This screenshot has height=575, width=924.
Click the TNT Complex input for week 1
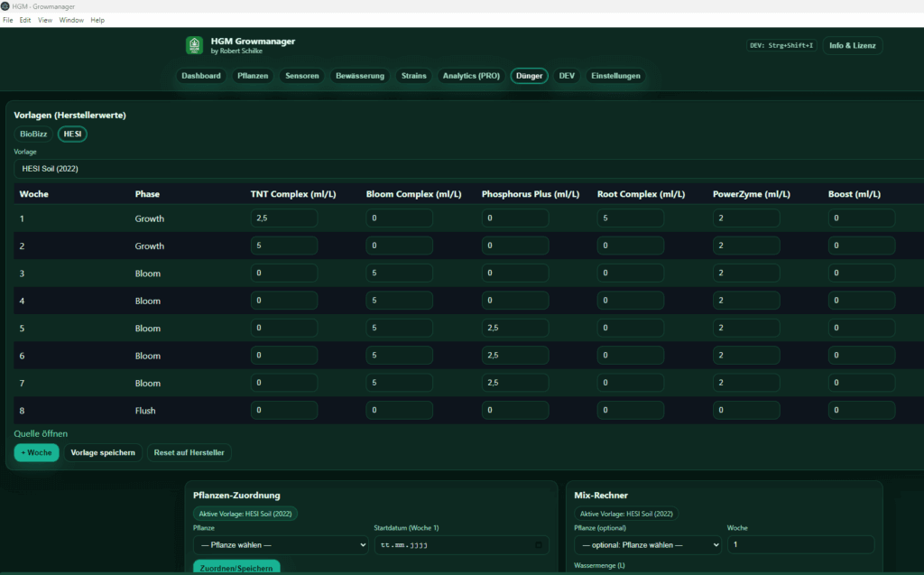(284, 218)
